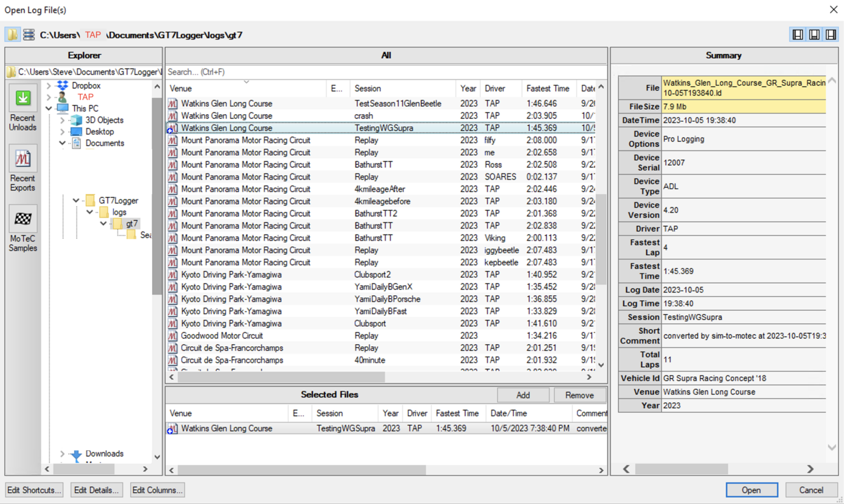Select the gt7 folder in Explorer
The width and height of the screenshot is (844, 504).
(x=132, y=223)
